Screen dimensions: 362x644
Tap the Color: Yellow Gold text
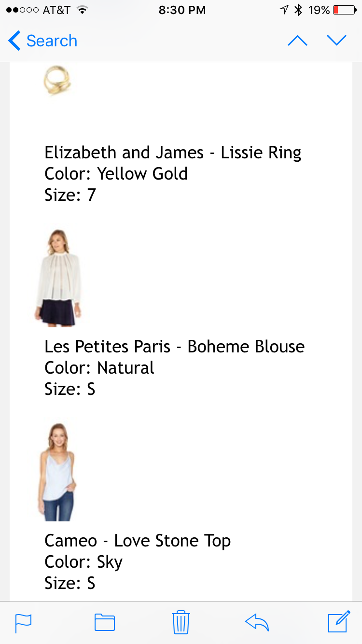tap(116, 174)
